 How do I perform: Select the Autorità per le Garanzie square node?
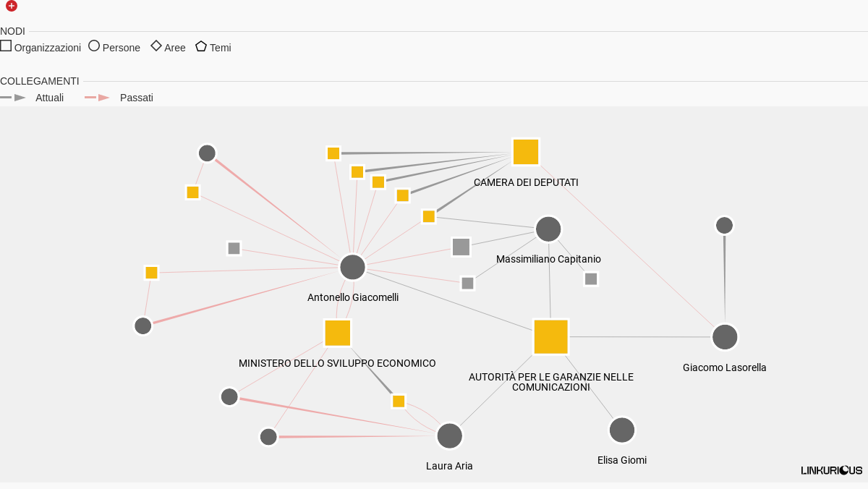pos(551,336)
